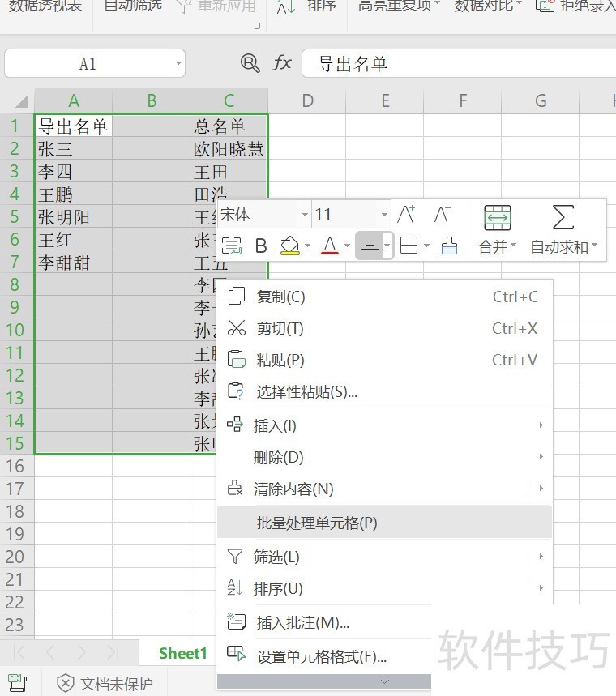Viewport: 616px width, 696px height.
Task: Open fill color dropdown arrow
Action: pos(307,246)
